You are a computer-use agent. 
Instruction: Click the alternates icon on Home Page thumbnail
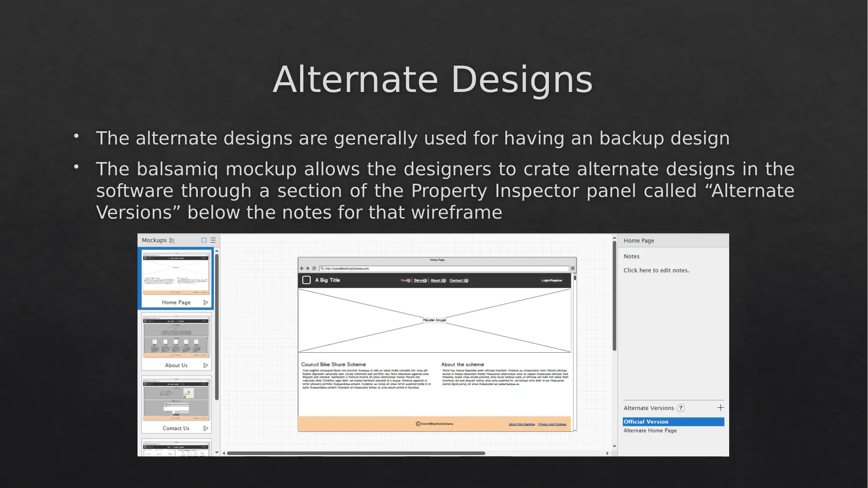pyautogui.click(x=206, y=302)
